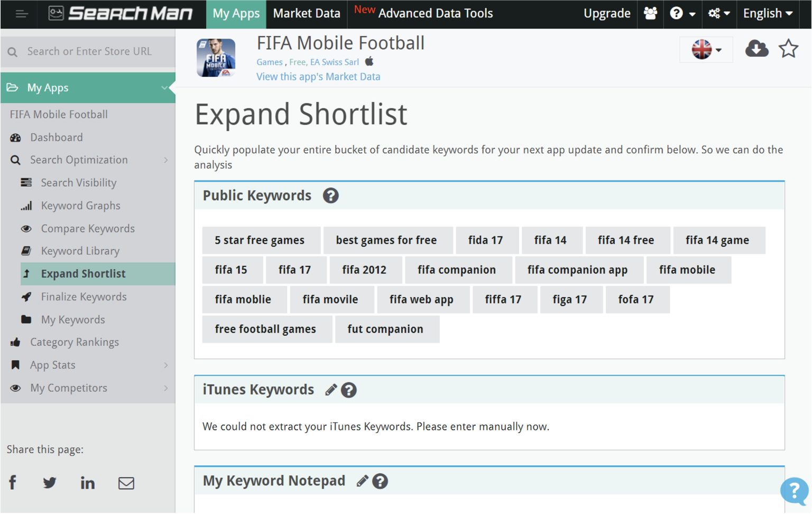Image resolution: width=812 pixels, height=514 pixels.
Task: Select the 'fifa 14 free' keyword
Action: tap(628, 241)
